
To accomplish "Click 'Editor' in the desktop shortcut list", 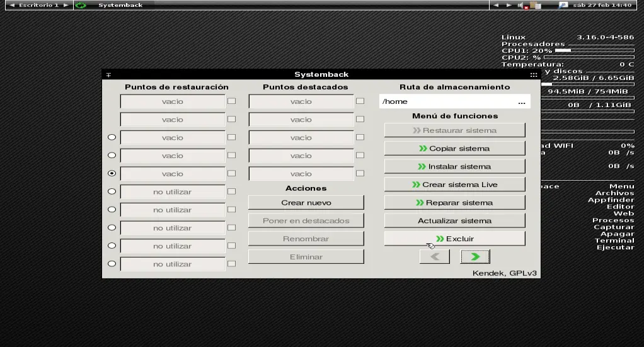I will pyautogui.click(x=621, y=207).
